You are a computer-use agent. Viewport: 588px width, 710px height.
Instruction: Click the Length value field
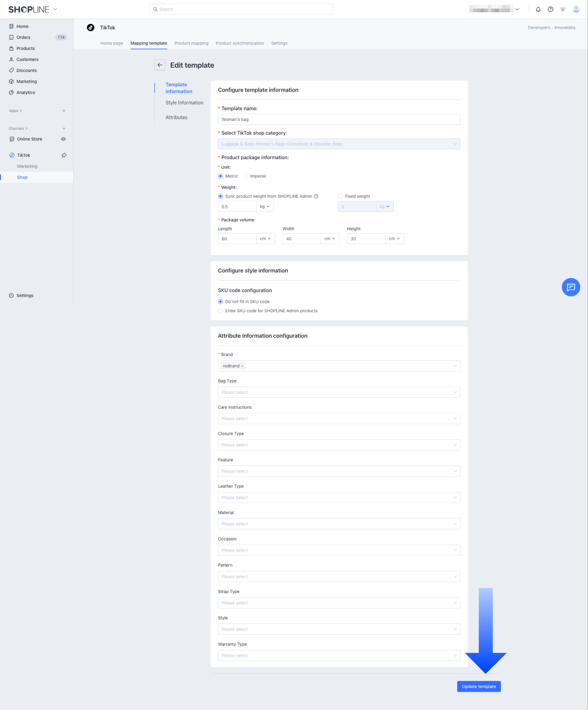[237, 239]
